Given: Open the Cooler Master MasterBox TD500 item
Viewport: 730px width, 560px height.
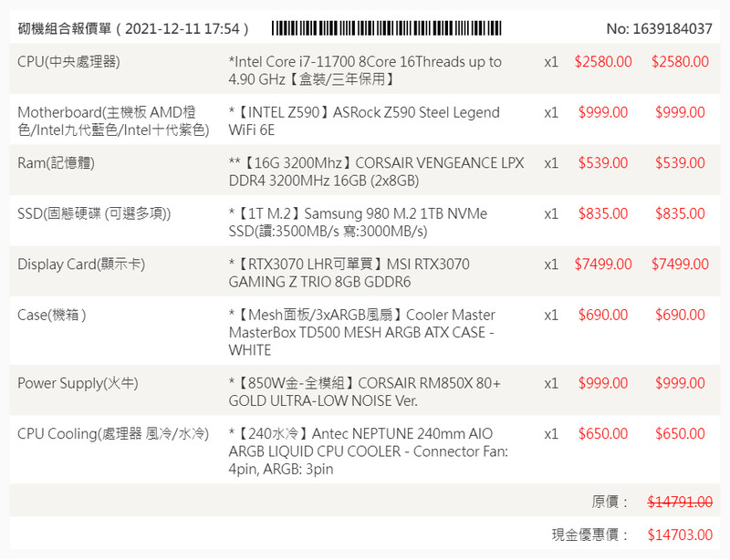Looking at the screenshot, I should click(x=362, y=332).
